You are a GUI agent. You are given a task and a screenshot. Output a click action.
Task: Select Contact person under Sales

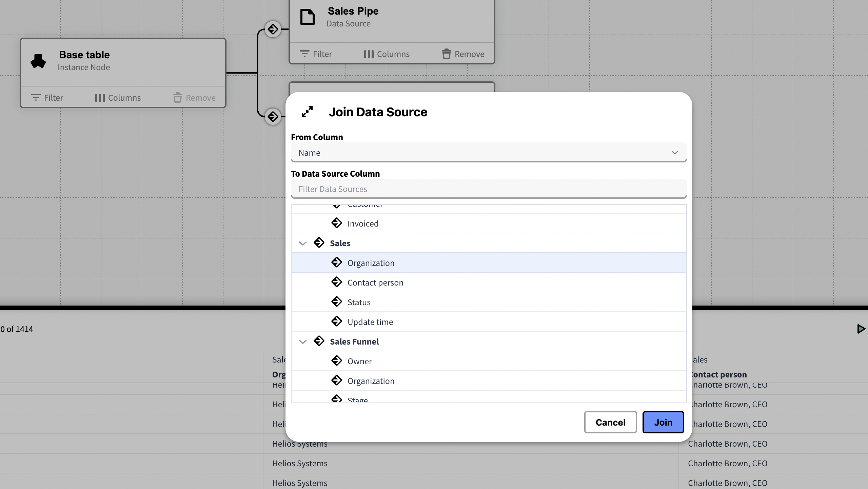click(x=375, y=282)
